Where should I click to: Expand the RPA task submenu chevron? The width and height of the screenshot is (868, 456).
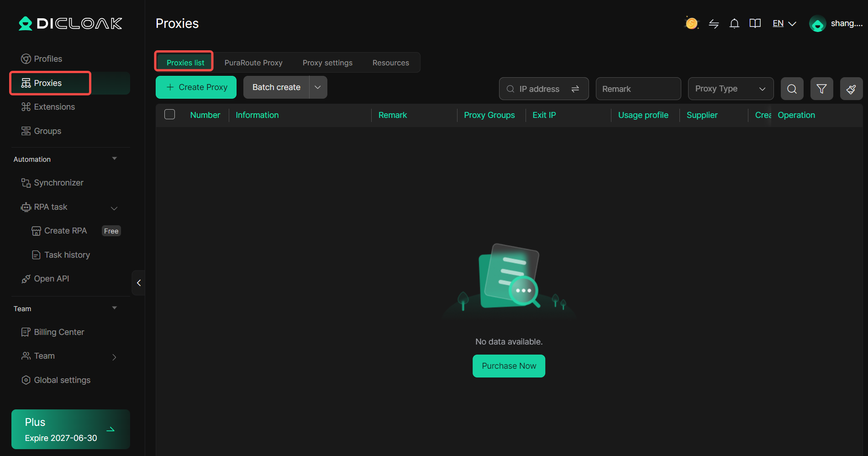pyautogui.click(x=114, y=208)
